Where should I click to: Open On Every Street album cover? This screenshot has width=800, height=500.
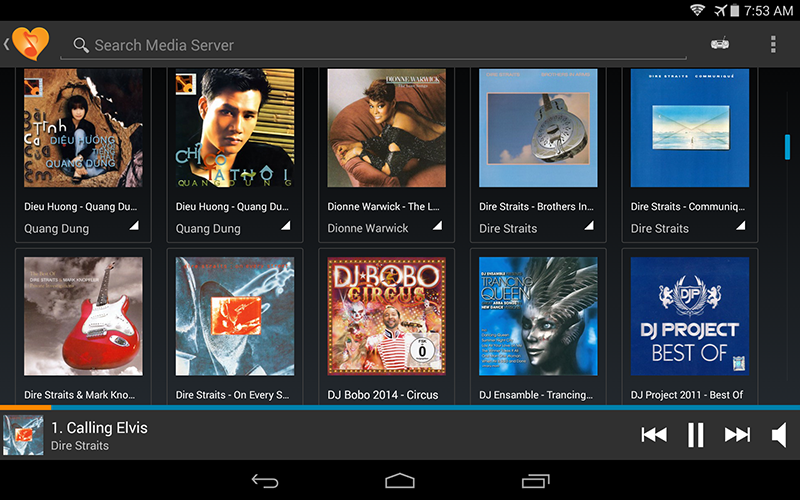[235, 316]
